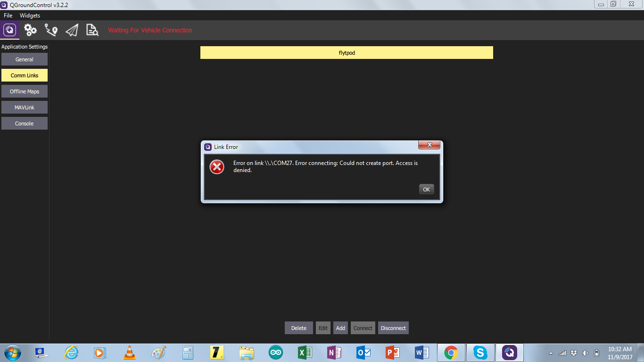Open the computer network icon next to Start
The height and width of the screenshot is (362, 644).
tap(41, 353)
